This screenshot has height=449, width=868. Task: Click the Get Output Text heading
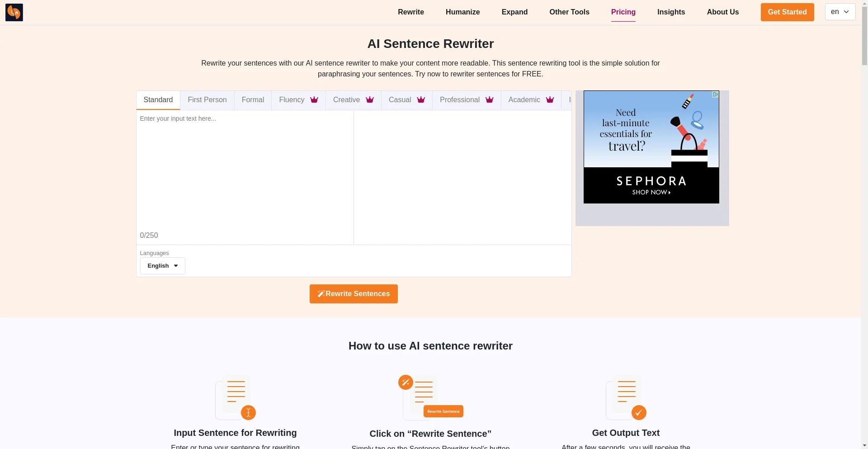tap(626, 433)
